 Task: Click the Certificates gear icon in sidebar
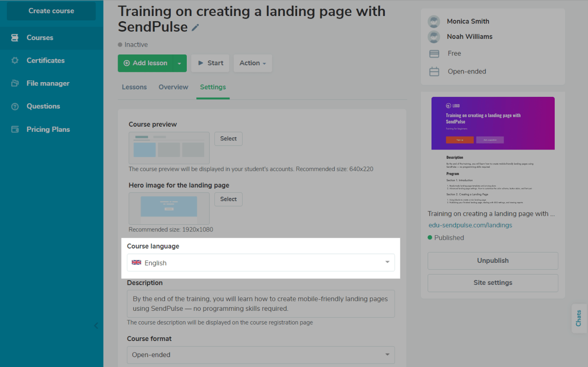[x=15, y=61]
